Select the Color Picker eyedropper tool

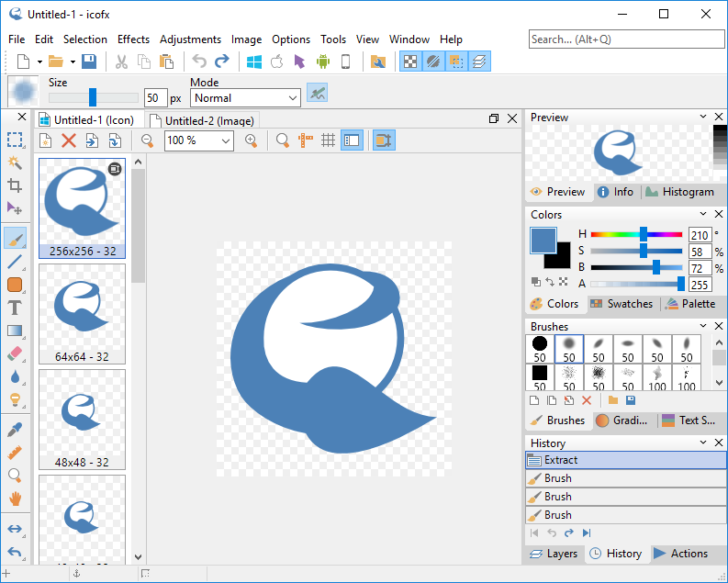(x=15, y=429)
